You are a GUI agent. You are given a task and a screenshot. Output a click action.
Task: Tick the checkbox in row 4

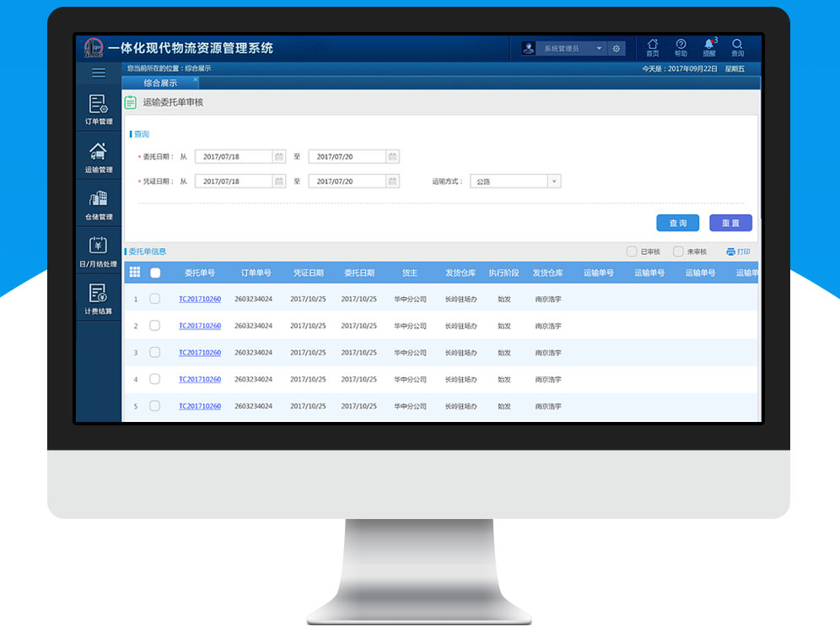pos(155,379)
